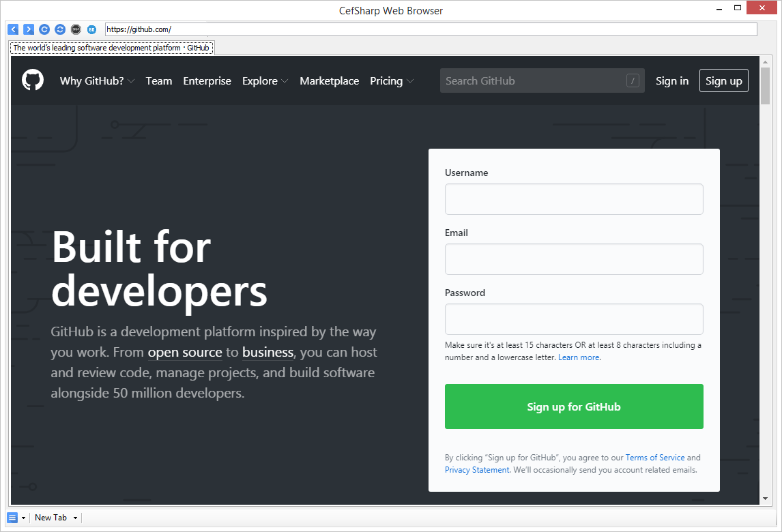Click the blue GO icon
The height and width of the screenshot is (532, 782).
click(91, 29)
